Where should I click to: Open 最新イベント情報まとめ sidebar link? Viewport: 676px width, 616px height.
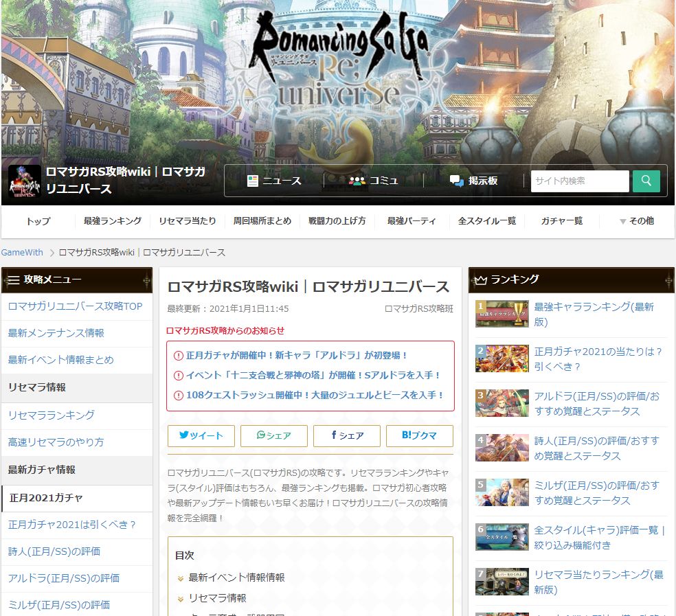pos(60,360)
